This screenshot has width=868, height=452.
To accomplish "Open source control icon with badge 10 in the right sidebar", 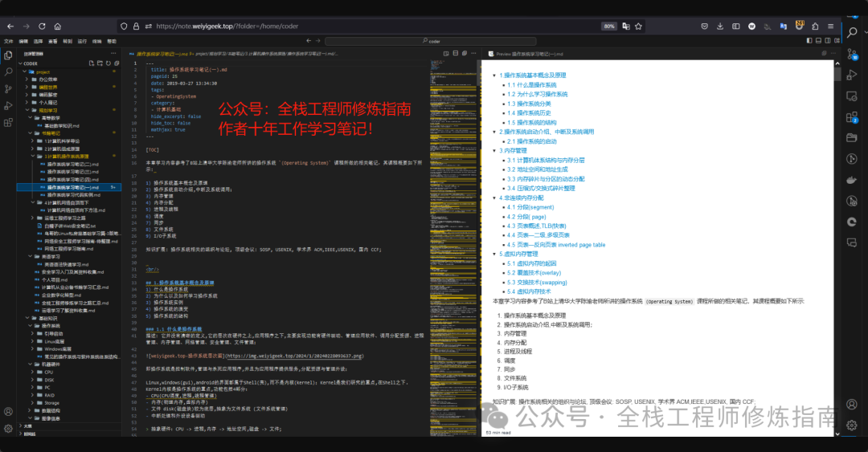I will coord(852,54).
